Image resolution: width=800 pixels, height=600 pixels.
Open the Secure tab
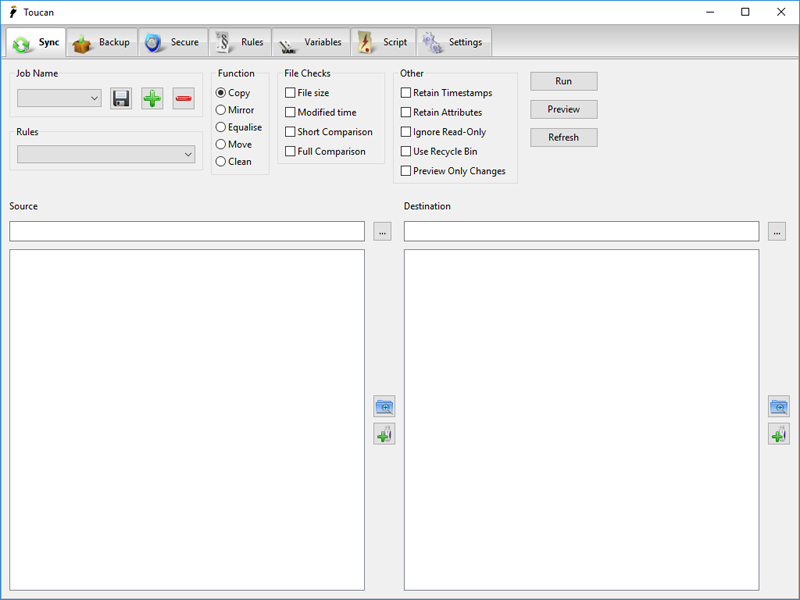point(172,43)
